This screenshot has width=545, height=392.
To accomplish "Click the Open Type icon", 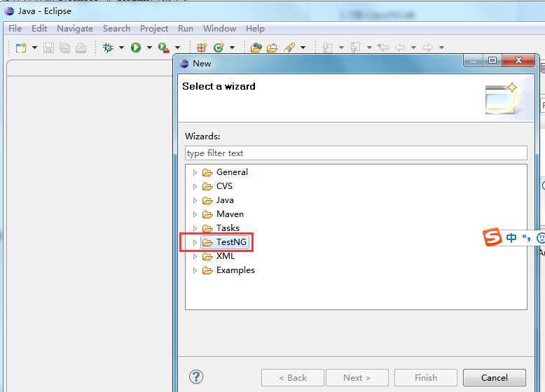I will tap(256, 48).
